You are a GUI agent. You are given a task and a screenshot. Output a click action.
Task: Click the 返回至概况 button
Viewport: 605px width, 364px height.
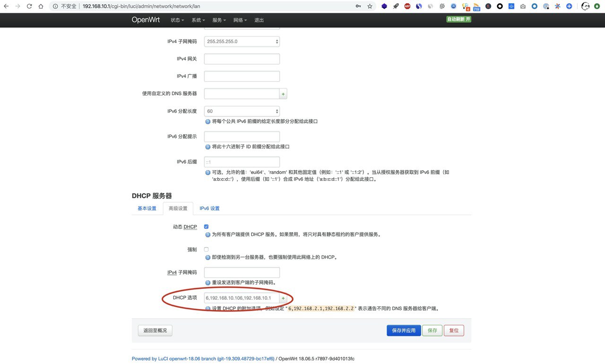pyautogui.click(x=155, y=330)
